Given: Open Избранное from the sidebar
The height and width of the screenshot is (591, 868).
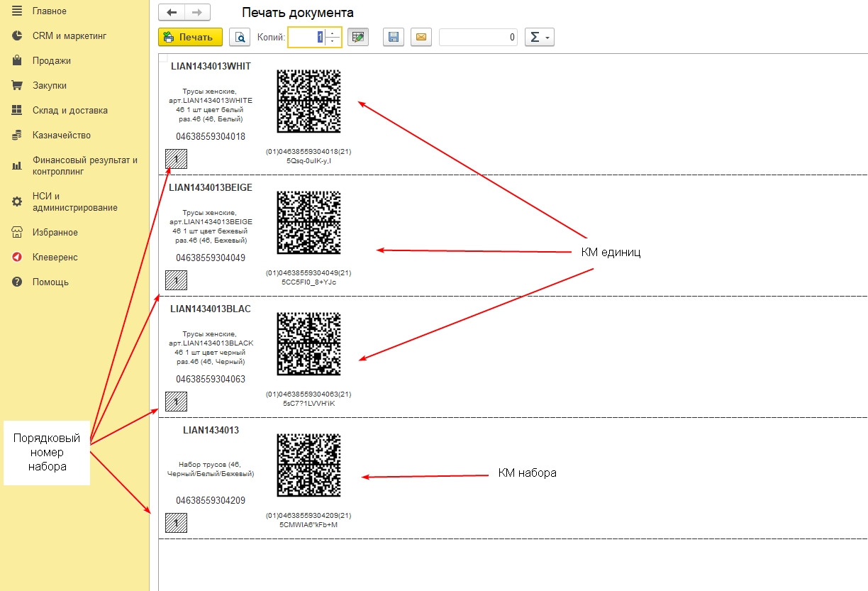Looking at the screenshot, I should (x=55, y=233).
